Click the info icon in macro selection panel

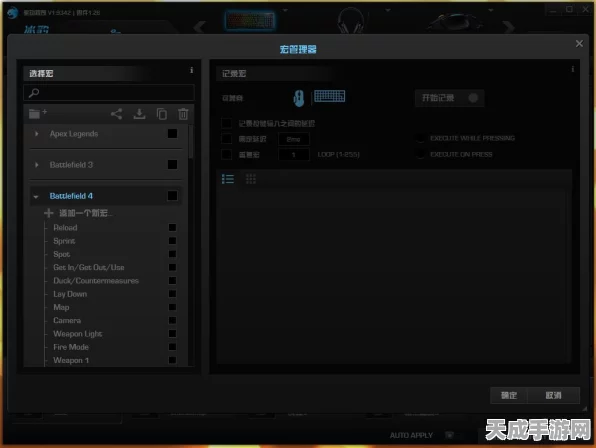[x=192, y=70]
